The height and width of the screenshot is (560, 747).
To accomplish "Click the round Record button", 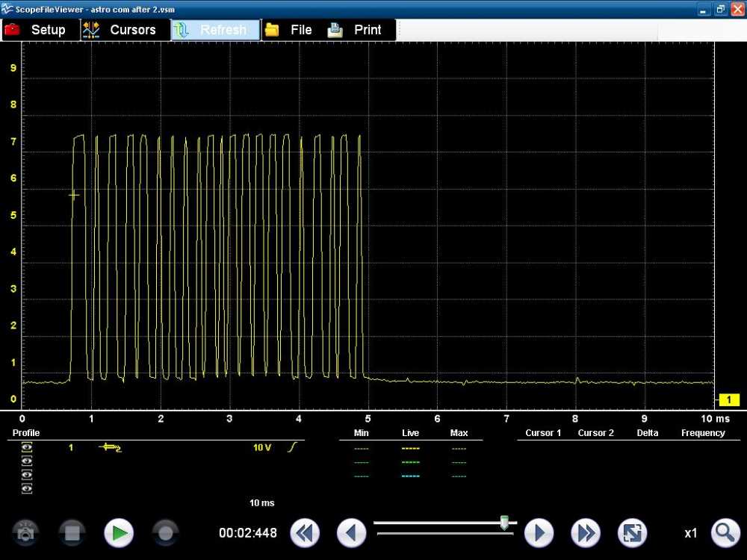I will click(165, 533).
